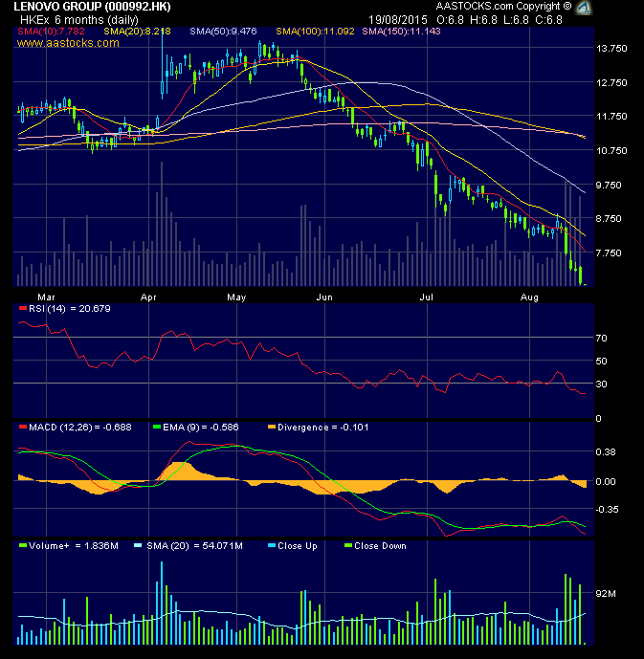Click the green EMA legend swatch
The width and height of the screenshot is (644, 659).
point(157,427)
